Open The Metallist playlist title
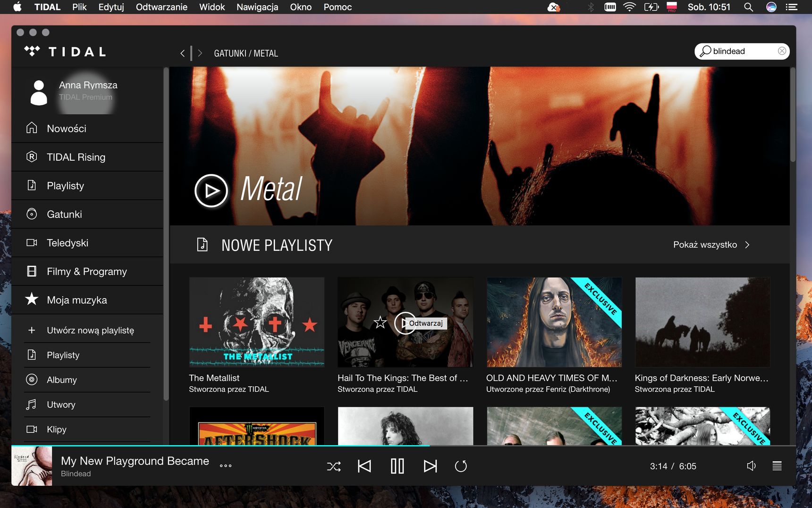This screenshot has width=812, height=508. point(214,378)
